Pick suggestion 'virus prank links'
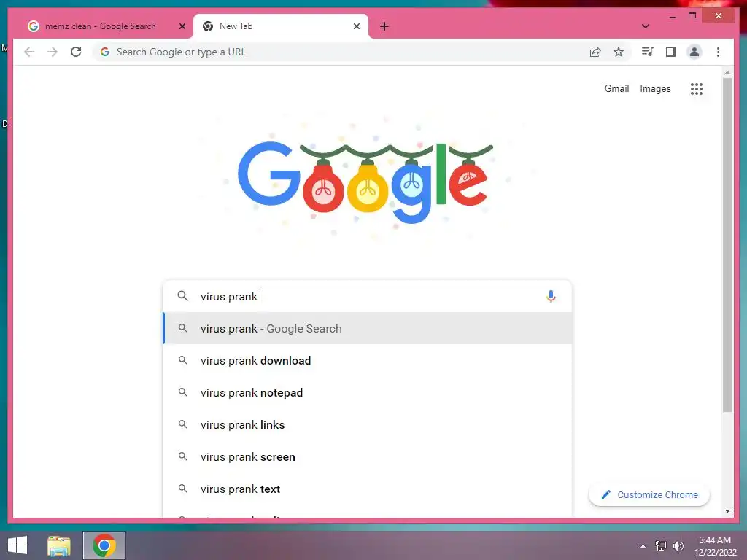 point(368,425)
